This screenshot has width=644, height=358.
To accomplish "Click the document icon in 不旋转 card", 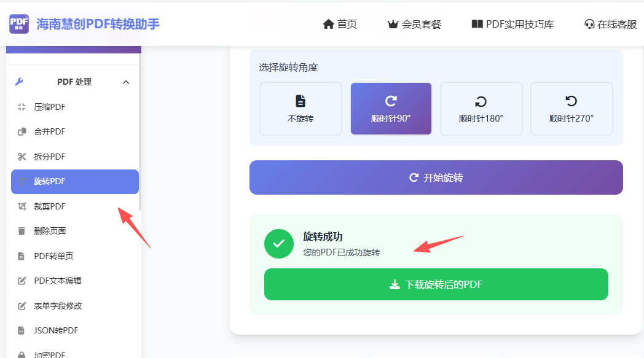I will coord(300,101).
